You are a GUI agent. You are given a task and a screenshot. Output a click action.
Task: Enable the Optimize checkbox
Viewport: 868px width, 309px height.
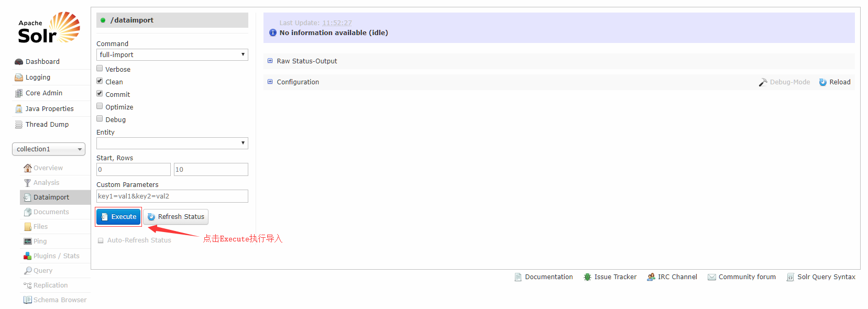pos(100,106)
